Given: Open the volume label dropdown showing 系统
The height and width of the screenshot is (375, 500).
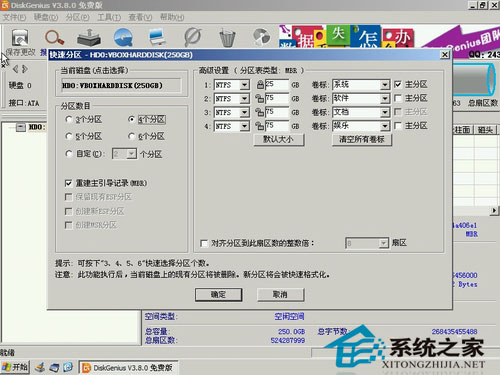Looking at the screenshot, I should point(385,85).
